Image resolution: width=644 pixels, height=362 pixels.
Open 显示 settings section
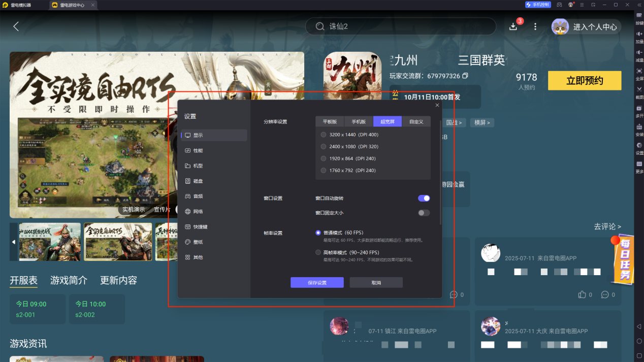pos(214,135)
